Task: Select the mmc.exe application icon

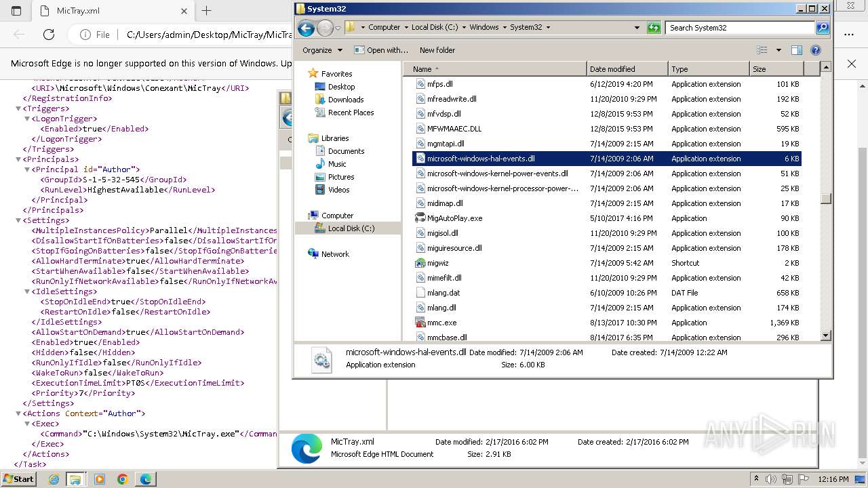Action: click(421, 323)
